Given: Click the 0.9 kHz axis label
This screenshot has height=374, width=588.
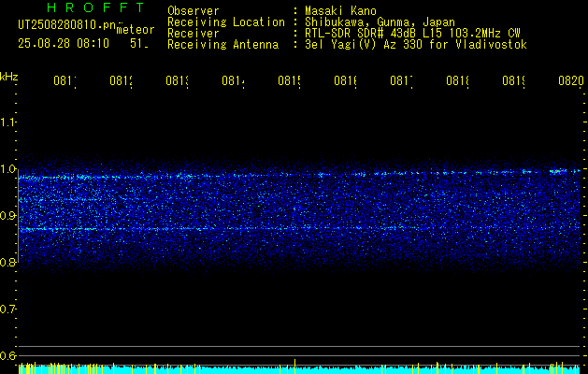Looking at the screenshot, I should (7, 216).
